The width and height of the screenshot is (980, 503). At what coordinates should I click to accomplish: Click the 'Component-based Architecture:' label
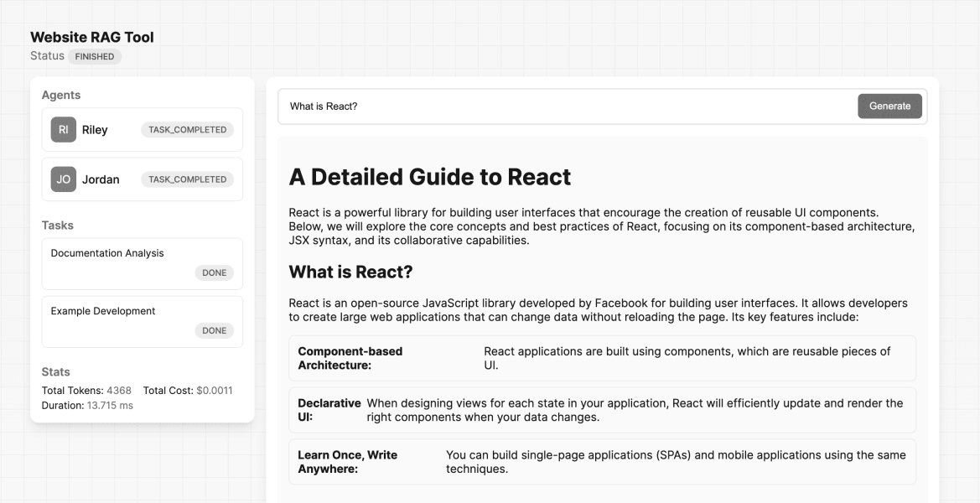350,358
